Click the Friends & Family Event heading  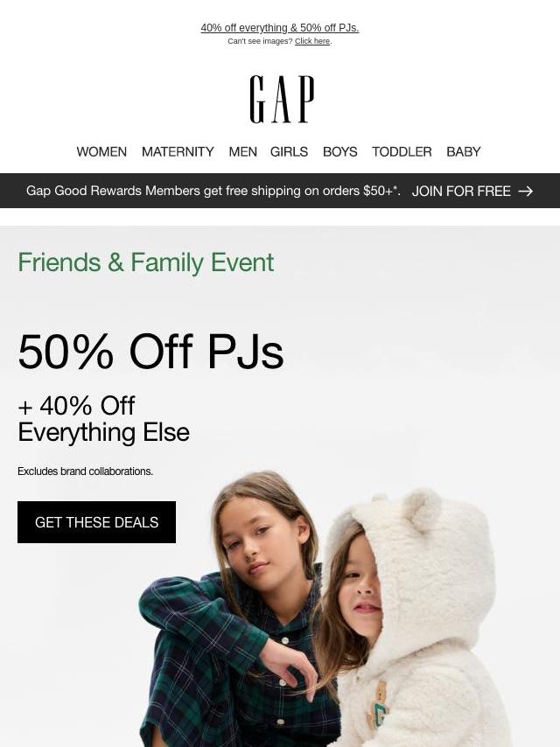coord(146,262)
